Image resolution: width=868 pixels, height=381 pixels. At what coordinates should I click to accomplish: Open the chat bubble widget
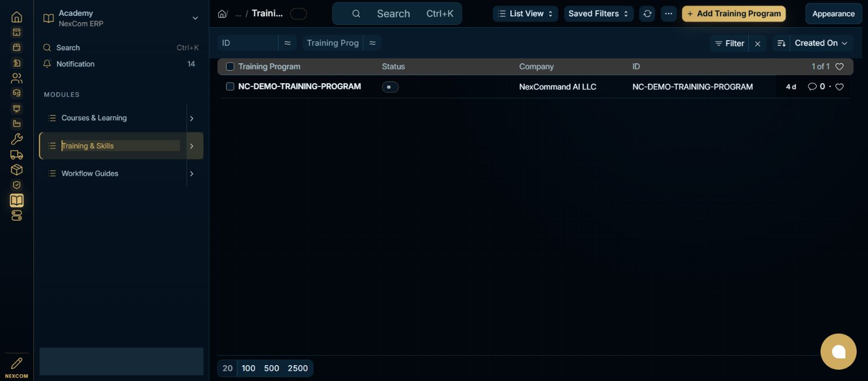pyautogui.click(x=839, y=352)
